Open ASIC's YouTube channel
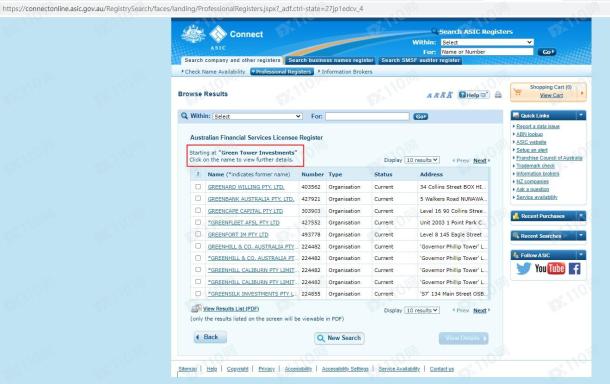The height and width of the screenshot is (384, 610). click(x=549, y=268)
